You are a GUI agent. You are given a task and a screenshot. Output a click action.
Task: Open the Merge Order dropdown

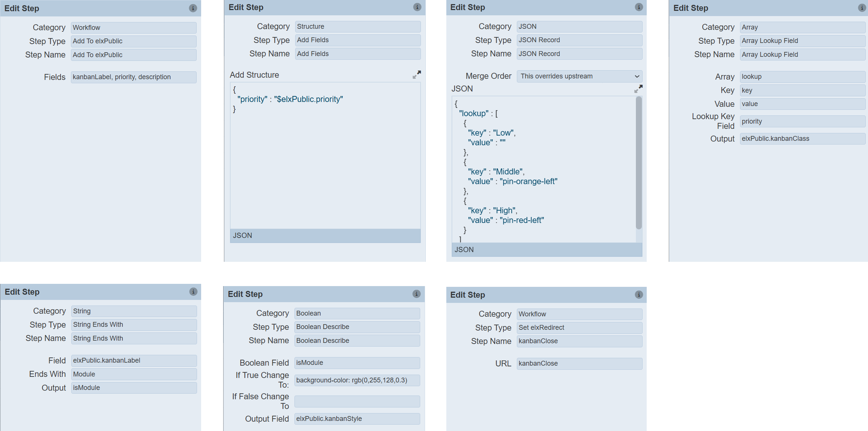(x=579, y=76)
